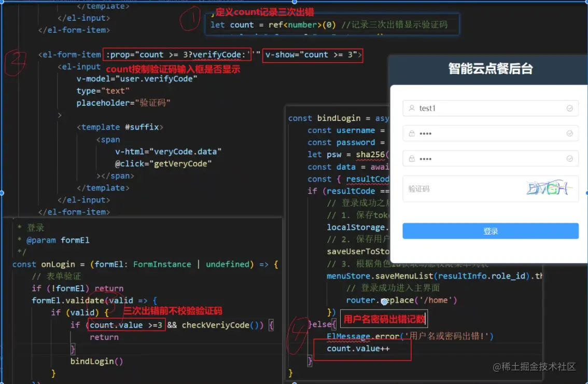The width and height of the screenshot is (588, 384).
Task: Click the localStorage. code line
Action: point(358,227)
